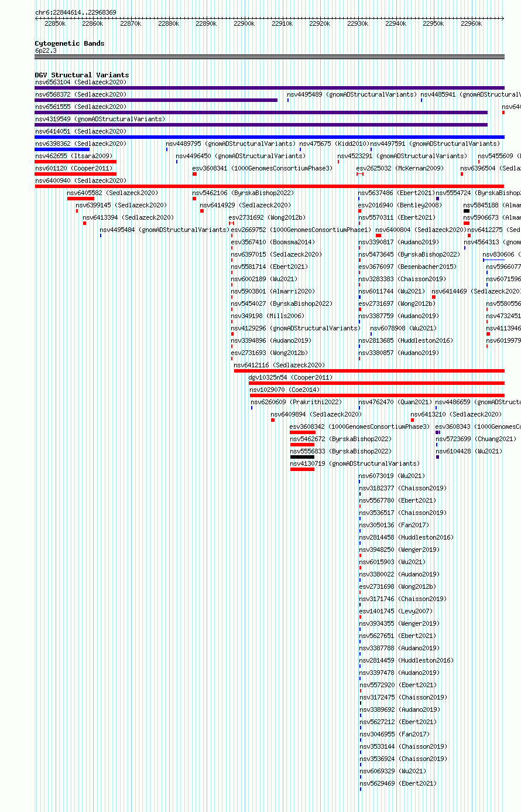Screen dimensions: 521x812
Task: Click nsv3948250 (Wenger2019) label
Action: [399, 550]
